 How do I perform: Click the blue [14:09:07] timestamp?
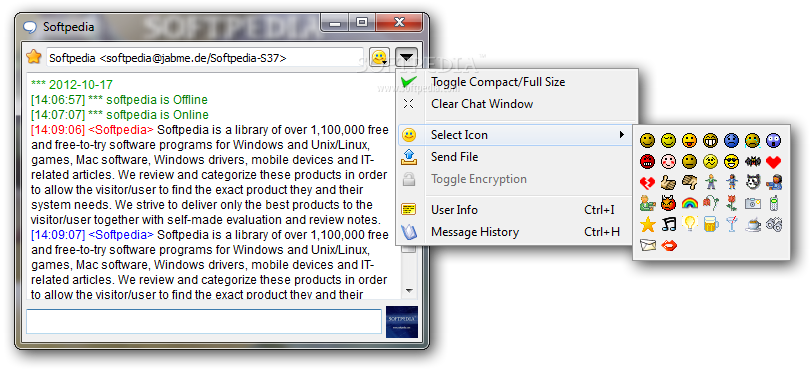(x=57, y=234)
